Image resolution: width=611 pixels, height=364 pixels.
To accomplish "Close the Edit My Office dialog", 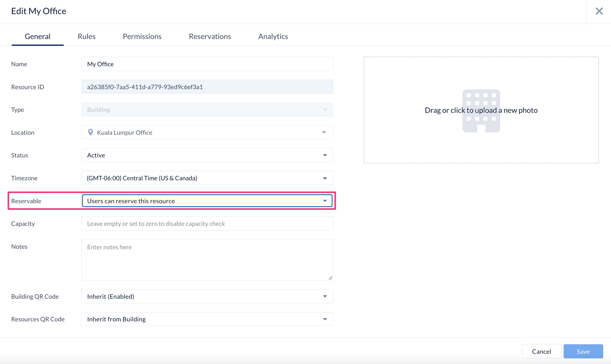I will (599, 11).
